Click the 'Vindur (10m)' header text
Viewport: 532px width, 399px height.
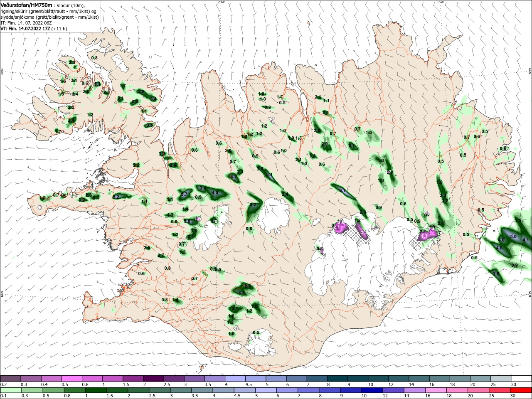click(70, 5)
